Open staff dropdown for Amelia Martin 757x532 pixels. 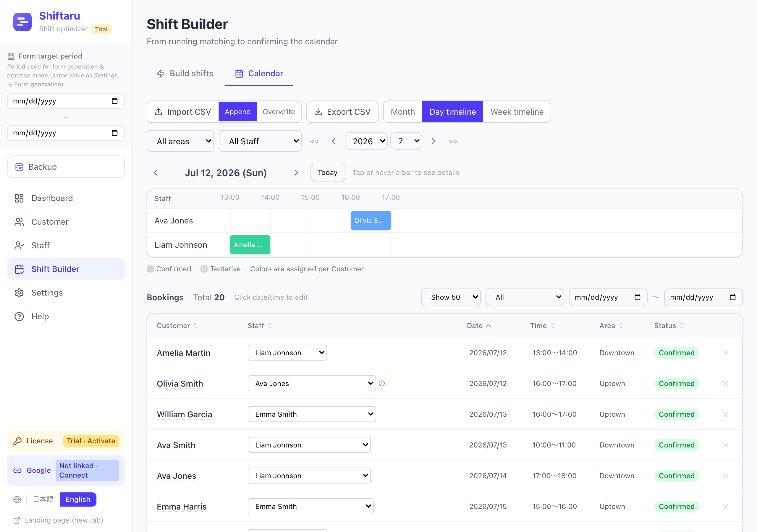pyautogui.click(x=287, y=353)
